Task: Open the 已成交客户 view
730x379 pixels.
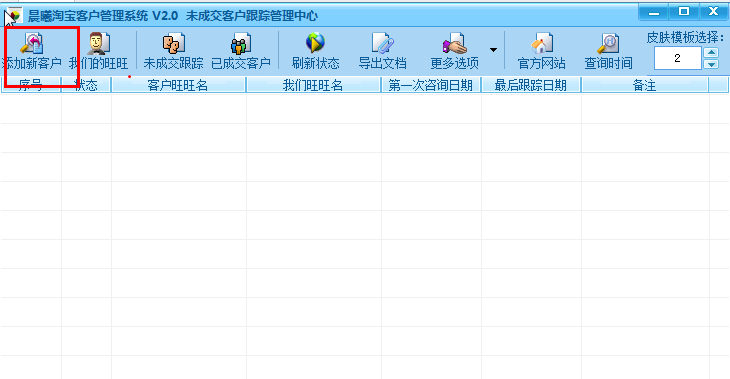Action: 241,51
